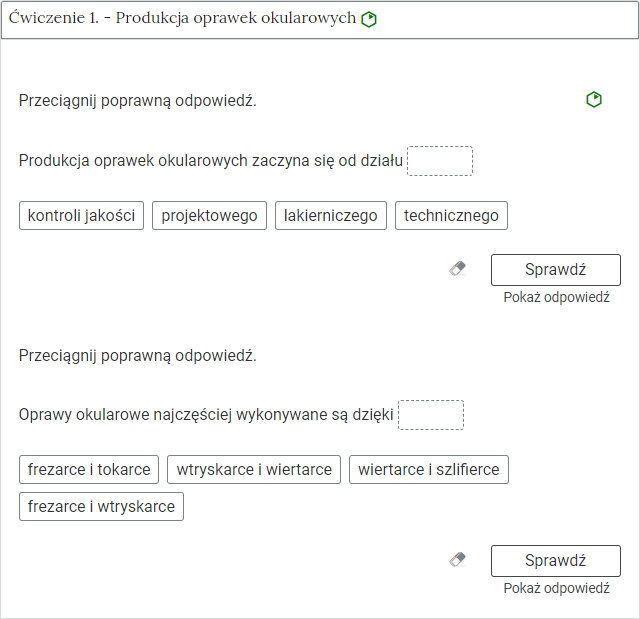Click the eraser icon for the first question
The image size is (640, 619).
pos(458,269)
